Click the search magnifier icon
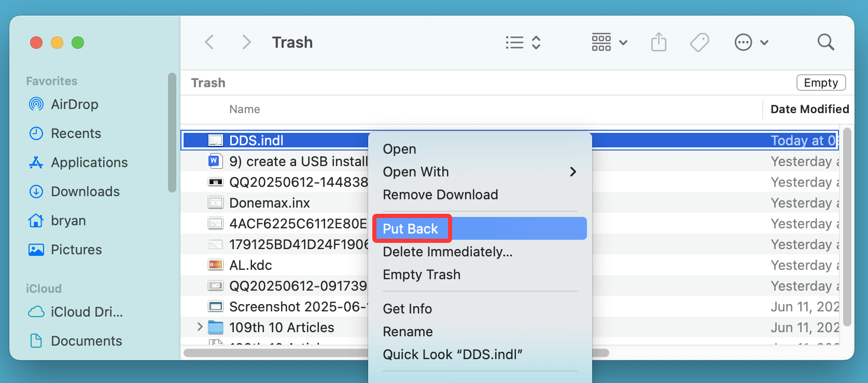Image resolution: width=868 pixels, height=383 pixels. click(825, 42)
